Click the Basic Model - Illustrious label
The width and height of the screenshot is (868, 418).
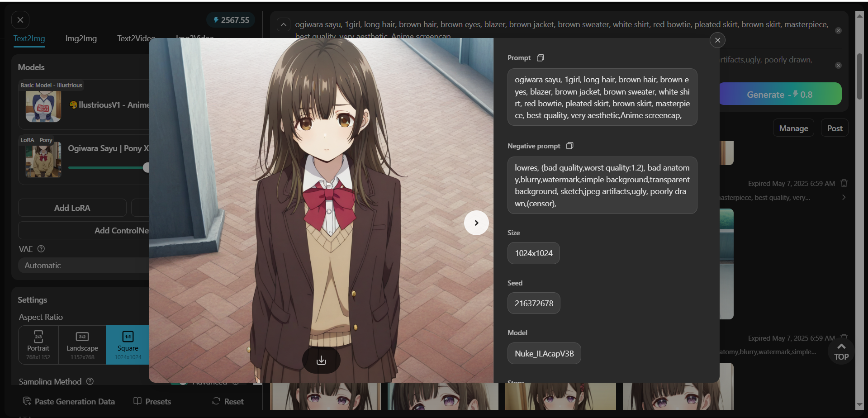click(x=51, y=85)
